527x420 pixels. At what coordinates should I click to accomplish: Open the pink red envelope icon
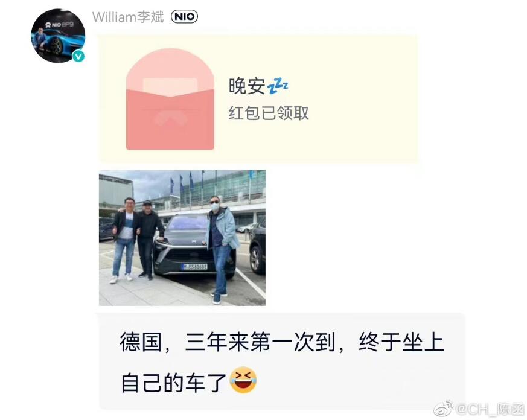[170, 99]
